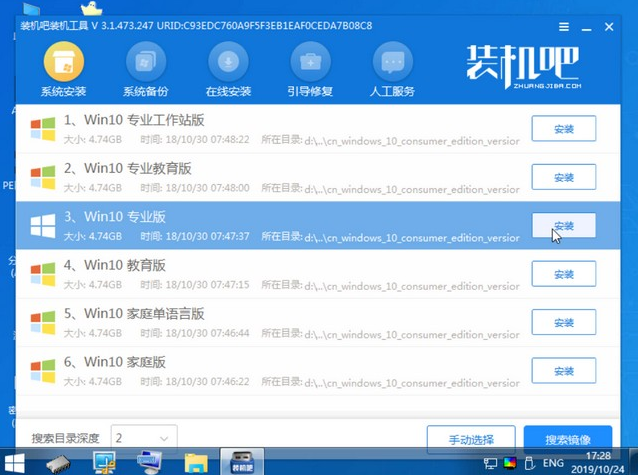The image size is (638, 476).
Task: Click the 手动选择 button
Action: [471, 439]
